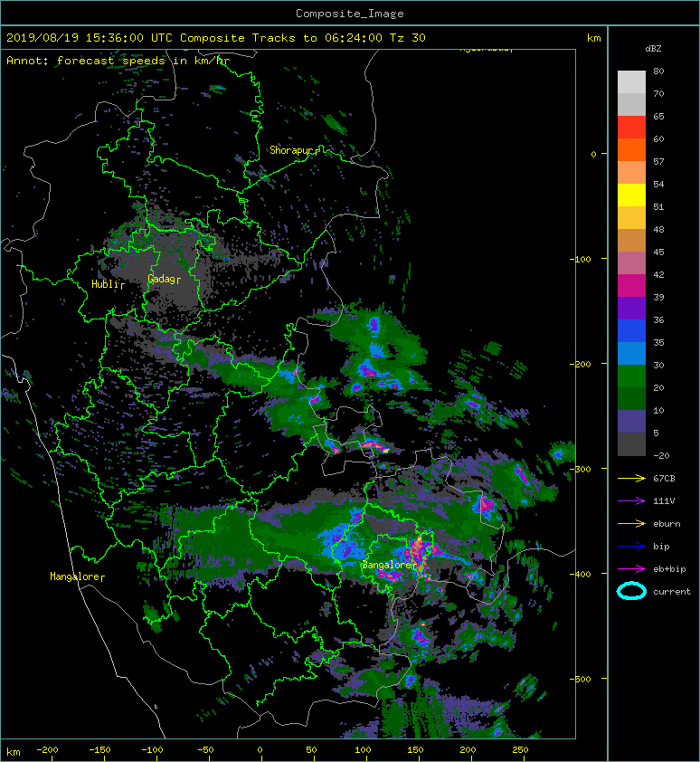700x762 pixels.
Task: Select the Shorapur city label
Action: (x=291, y=150)
